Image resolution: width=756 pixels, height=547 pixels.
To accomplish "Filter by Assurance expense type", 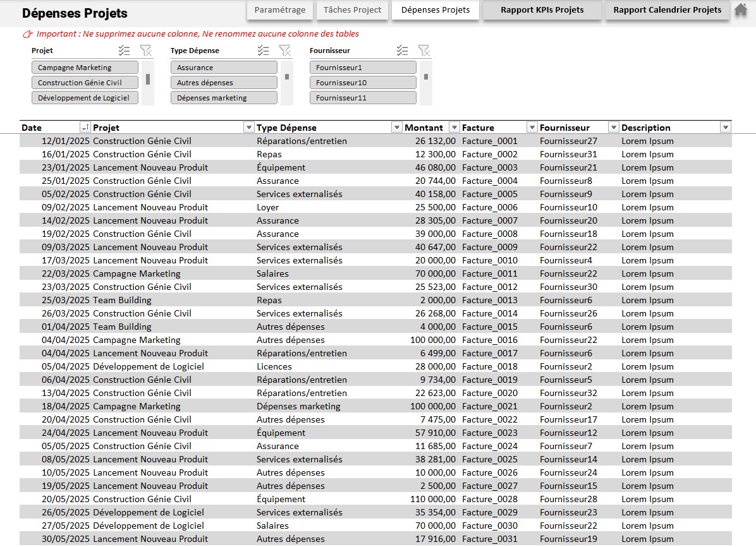I will tap(224, 68).
